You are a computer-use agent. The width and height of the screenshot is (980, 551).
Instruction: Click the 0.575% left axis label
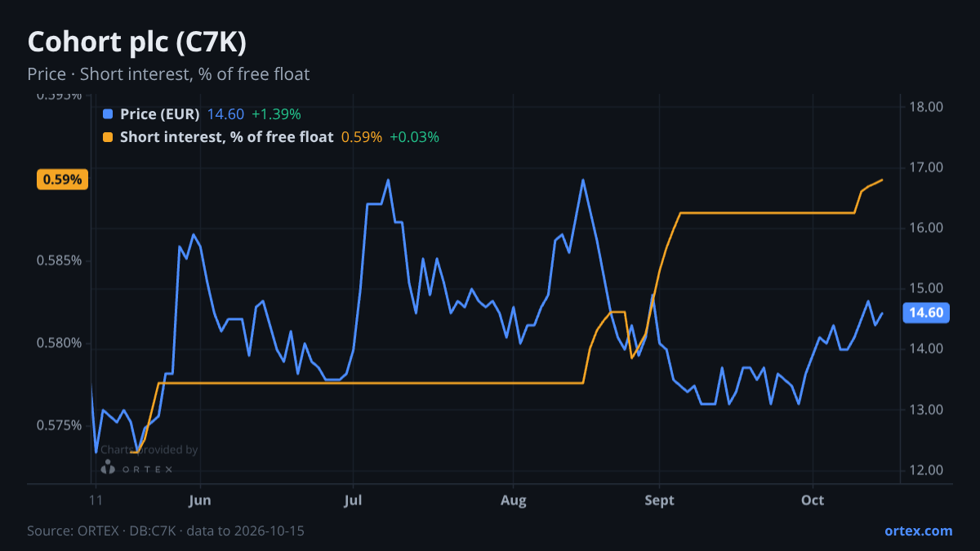point(59,425)
